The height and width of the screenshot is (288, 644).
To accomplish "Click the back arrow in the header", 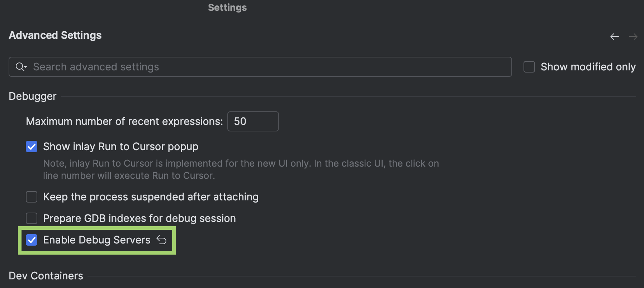I will 614,36.
